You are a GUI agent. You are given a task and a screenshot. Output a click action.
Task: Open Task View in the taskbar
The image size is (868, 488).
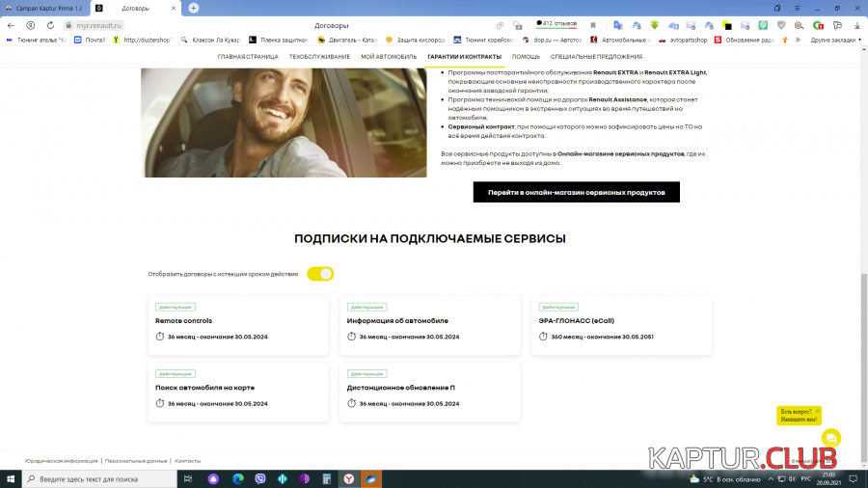click(x=188, y=479)
